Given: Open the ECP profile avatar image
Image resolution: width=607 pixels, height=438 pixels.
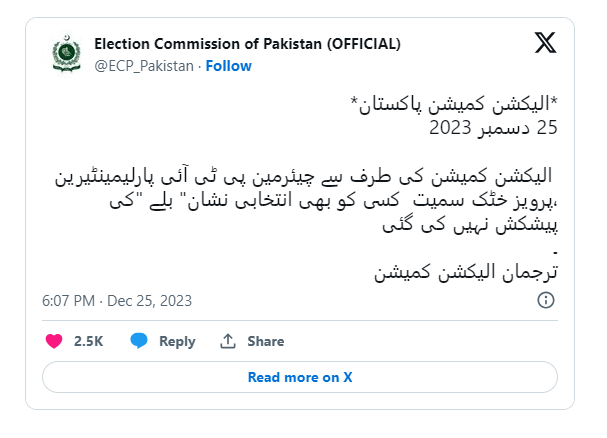Looking at the screenshot, I should pos(63,55).
